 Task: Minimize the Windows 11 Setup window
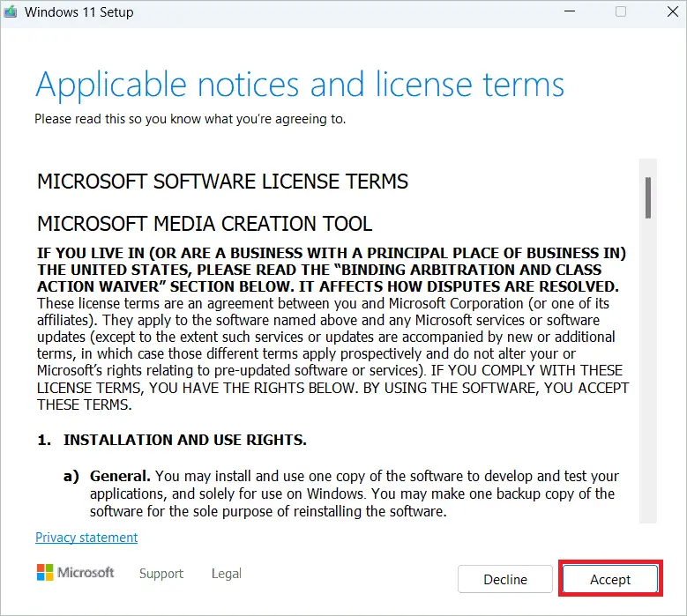[570, 11]
